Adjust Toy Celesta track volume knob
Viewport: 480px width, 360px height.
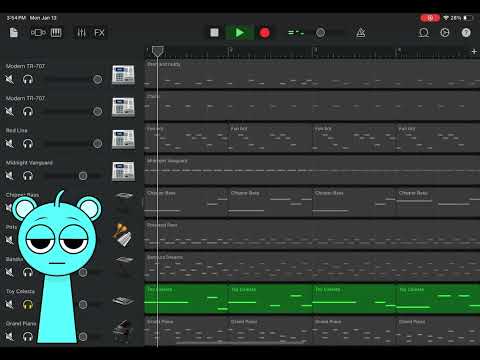pos(83,304)
